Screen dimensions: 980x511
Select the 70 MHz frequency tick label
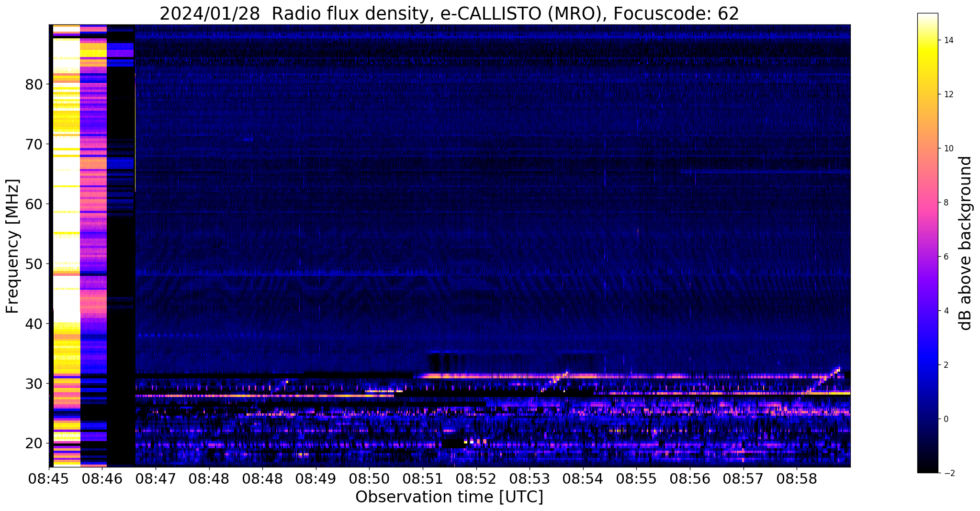click(x=34, y=144)
